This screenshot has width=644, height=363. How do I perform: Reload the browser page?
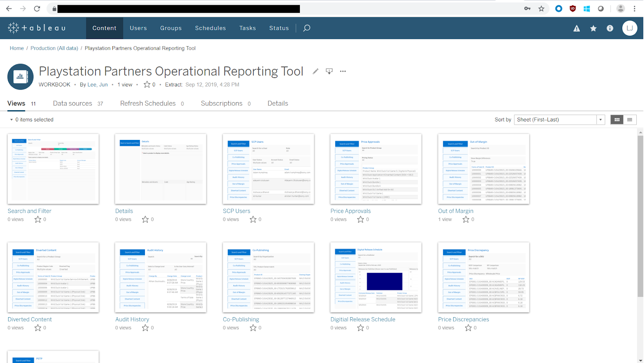tap(37, 8)
